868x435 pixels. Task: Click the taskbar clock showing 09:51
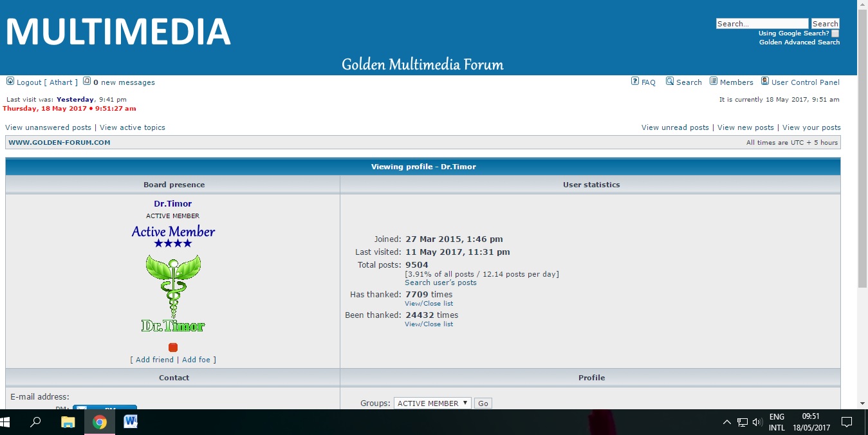point(811,422)
